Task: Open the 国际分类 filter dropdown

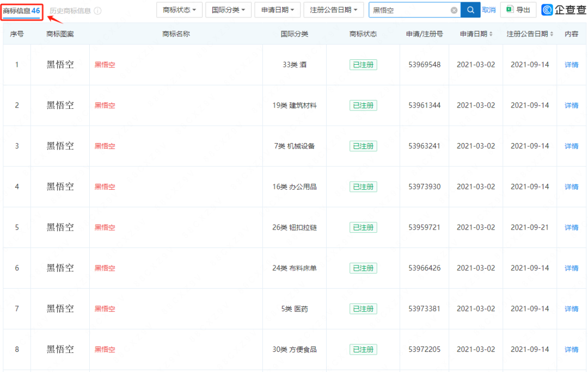Action: [228, 10]
